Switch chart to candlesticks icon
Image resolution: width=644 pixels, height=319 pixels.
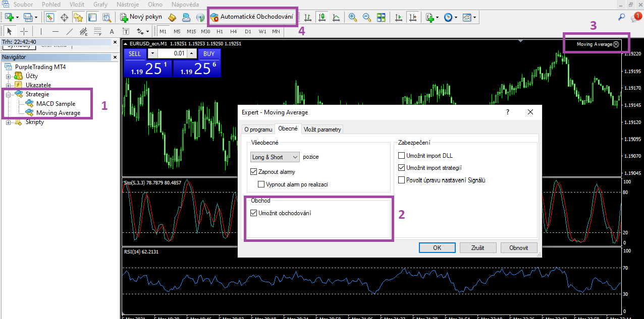pos(321,17)
